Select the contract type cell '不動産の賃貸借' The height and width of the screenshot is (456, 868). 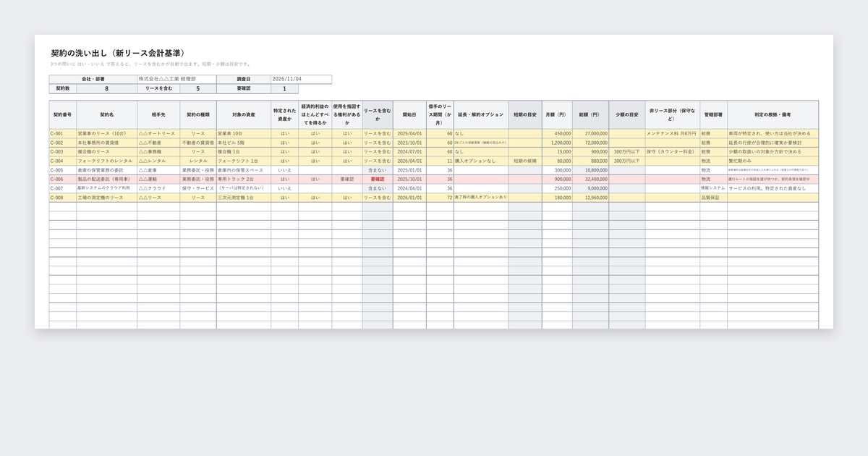pos(198,143)
